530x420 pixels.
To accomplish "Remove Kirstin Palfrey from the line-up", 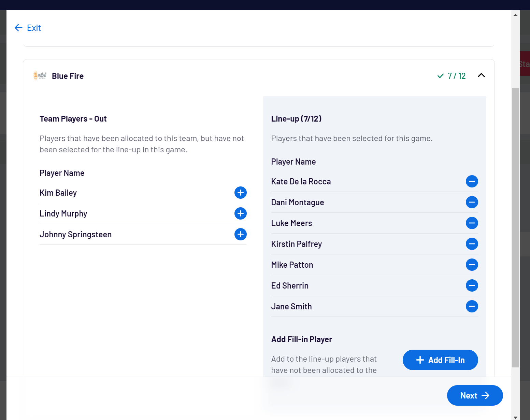I will [x=472, y=244].
